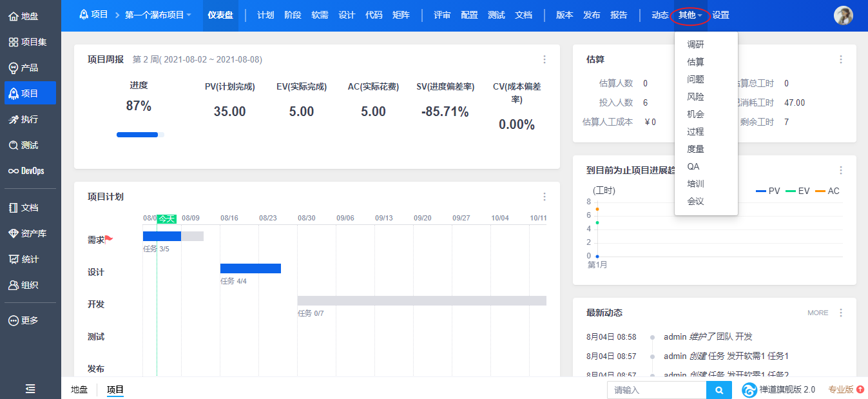868x399 pixels.
Task: Toggle the PV legend series in chart
Action: [x=767, y=191]
